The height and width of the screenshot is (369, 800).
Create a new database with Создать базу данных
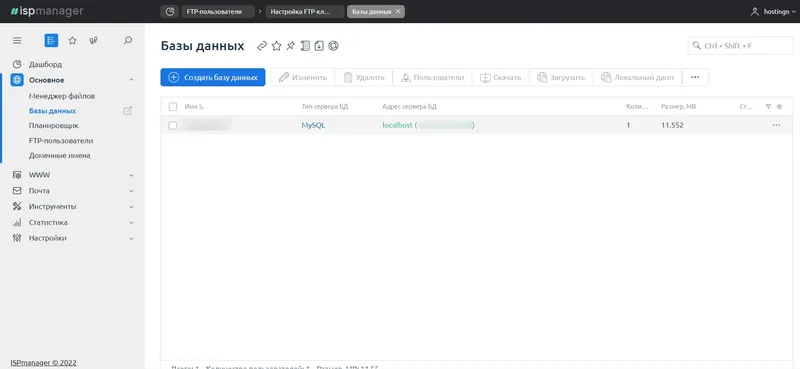click(x=213, y=78)
